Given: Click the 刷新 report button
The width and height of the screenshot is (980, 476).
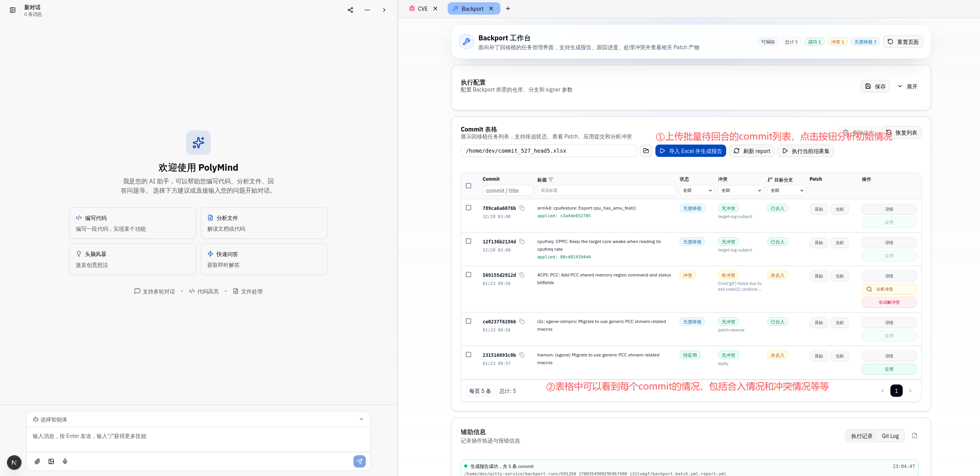Looking at the screenshot, I should [752, 151].
